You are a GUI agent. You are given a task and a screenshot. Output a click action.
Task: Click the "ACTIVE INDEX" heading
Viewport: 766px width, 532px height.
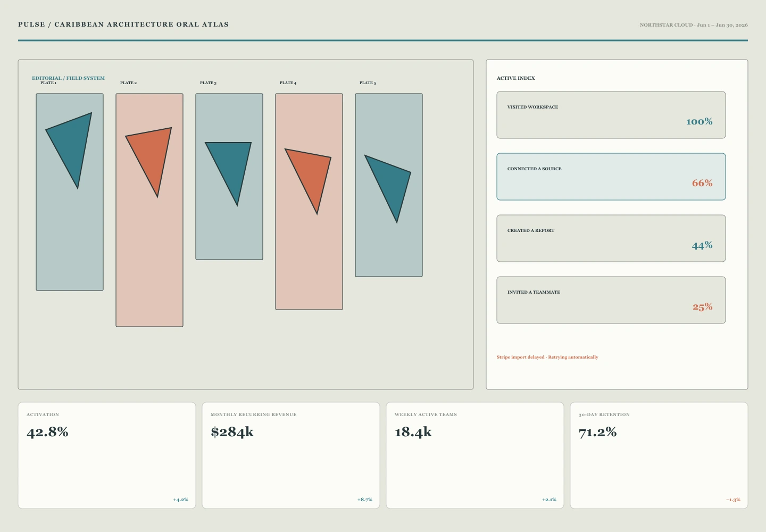point(516,78)
